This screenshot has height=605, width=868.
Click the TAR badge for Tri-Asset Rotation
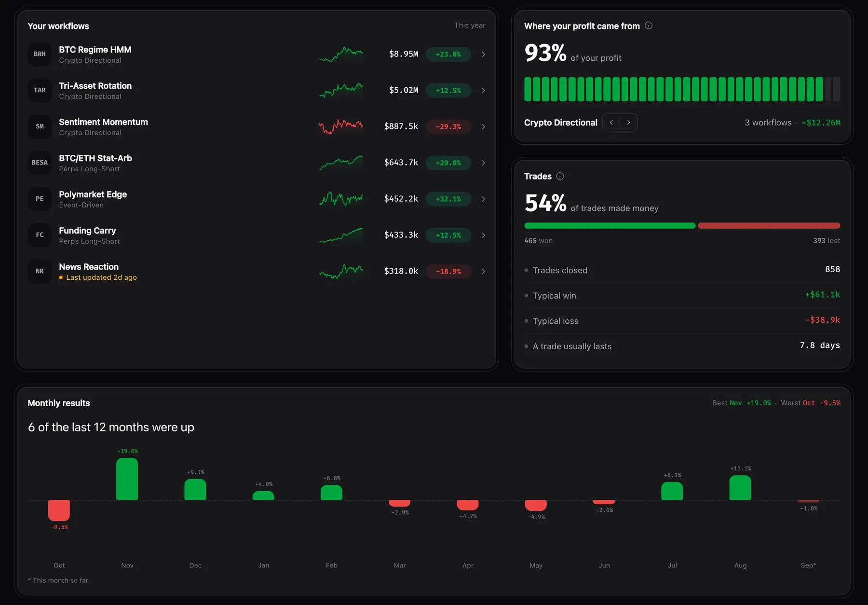40,90
